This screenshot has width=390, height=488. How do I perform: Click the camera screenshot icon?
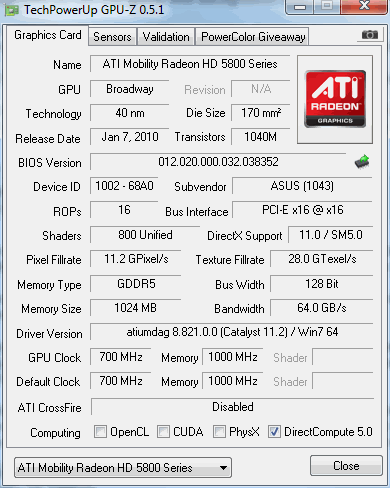[370, 34]
